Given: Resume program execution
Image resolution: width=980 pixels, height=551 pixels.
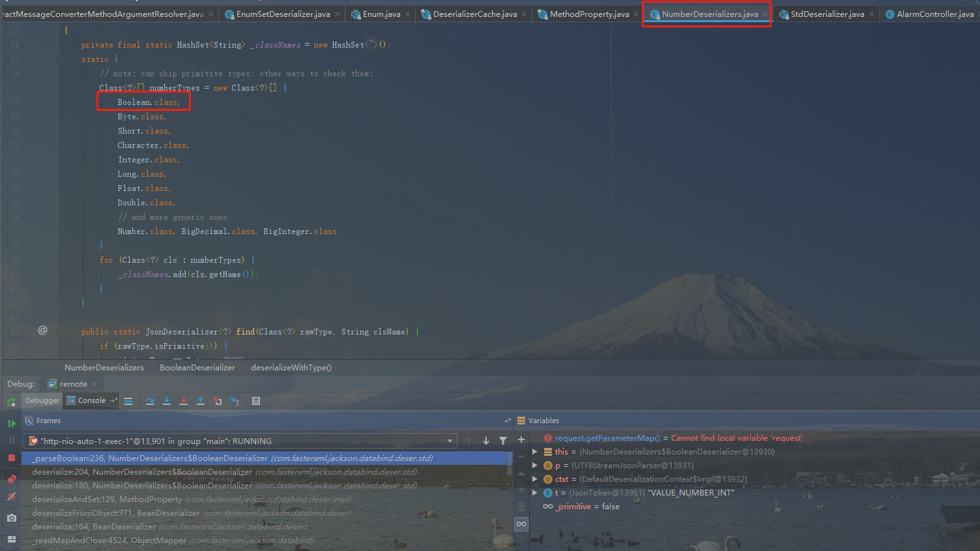Looking at the screenshot, I should point(12,423).
